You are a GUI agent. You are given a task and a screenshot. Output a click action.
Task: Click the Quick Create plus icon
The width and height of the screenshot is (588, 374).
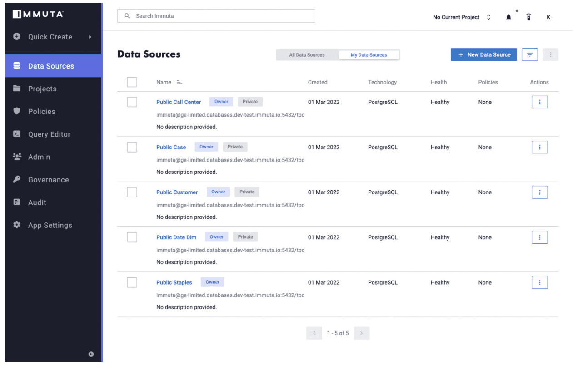point(17,37)
